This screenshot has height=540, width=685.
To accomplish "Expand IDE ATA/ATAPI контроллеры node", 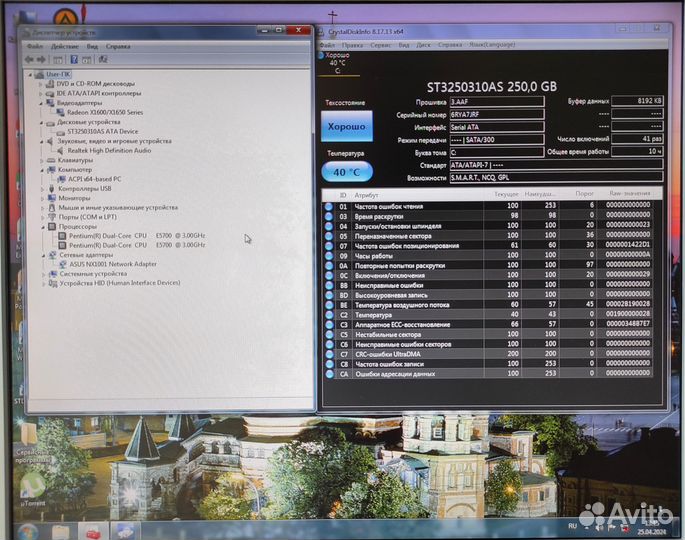I will coord(41,93).
